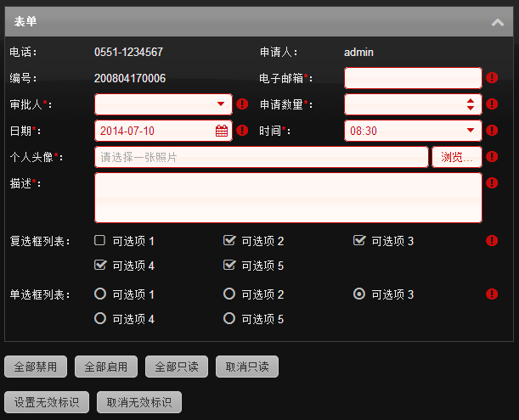Image resolution: width=519 pixels, height=420 pixels.
Task: Click the phone number 0551-1234567
Action: pos(128,52)
